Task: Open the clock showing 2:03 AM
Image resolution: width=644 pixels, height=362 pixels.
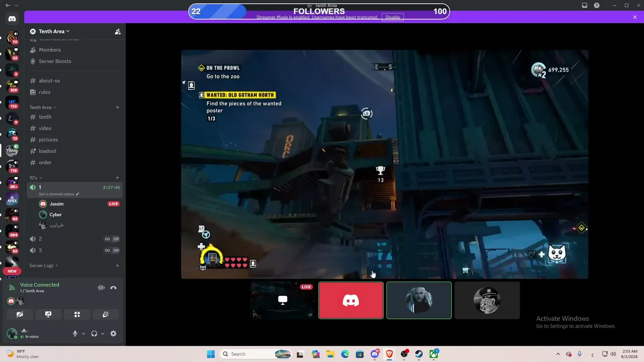Action: (630, 354)
